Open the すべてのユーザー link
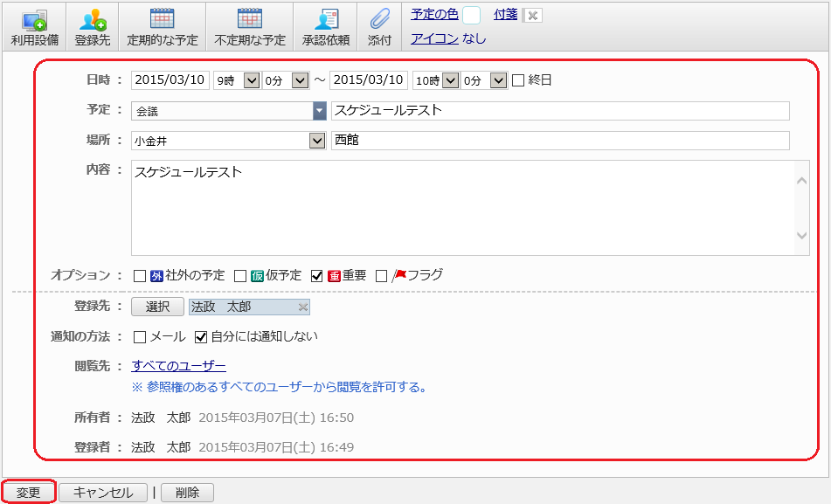 [178, 366]
